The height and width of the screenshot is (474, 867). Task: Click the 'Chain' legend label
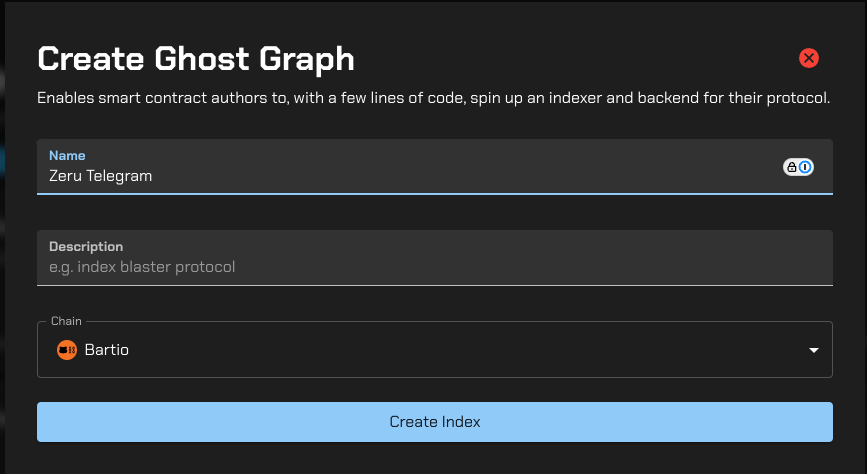pyautogui.click(x=66, y=322)
